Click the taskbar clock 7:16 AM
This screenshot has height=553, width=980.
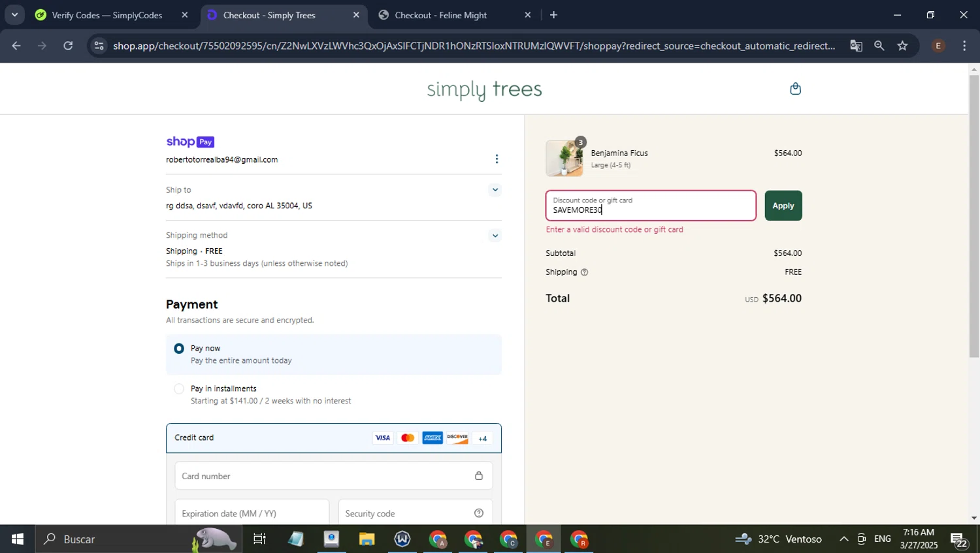tap(919, 539)
